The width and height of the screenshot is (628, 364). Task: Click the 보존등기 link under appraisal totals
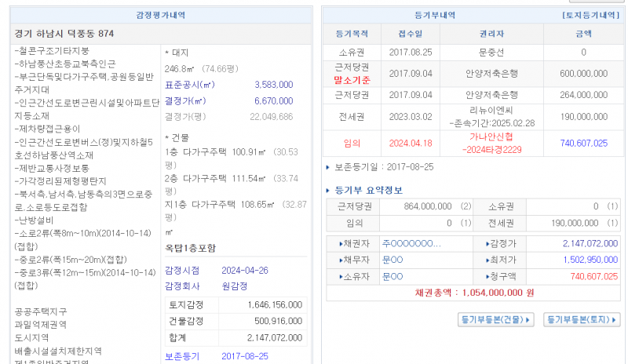click(x=181, y=356)
